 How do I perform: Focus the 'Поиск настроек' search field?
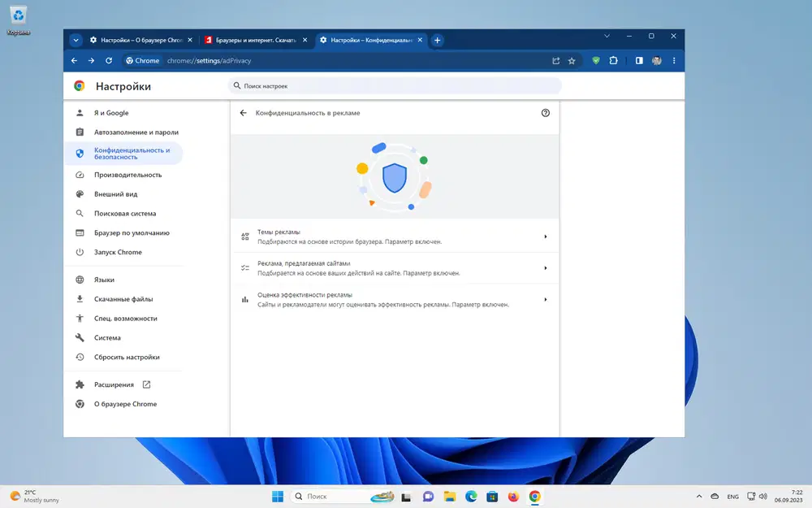[x=395, y=85]
